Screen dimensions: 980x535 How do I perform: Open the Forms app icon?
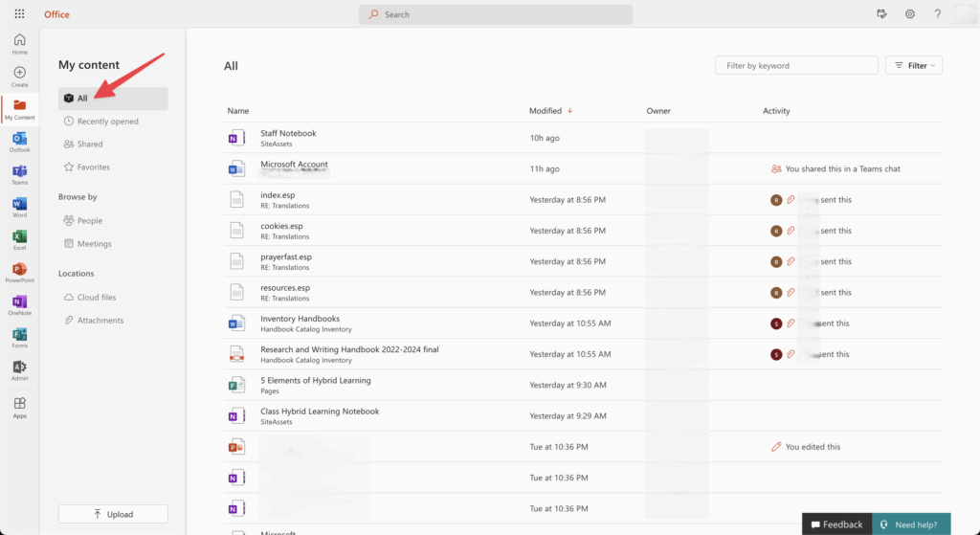tap(19, 338)
